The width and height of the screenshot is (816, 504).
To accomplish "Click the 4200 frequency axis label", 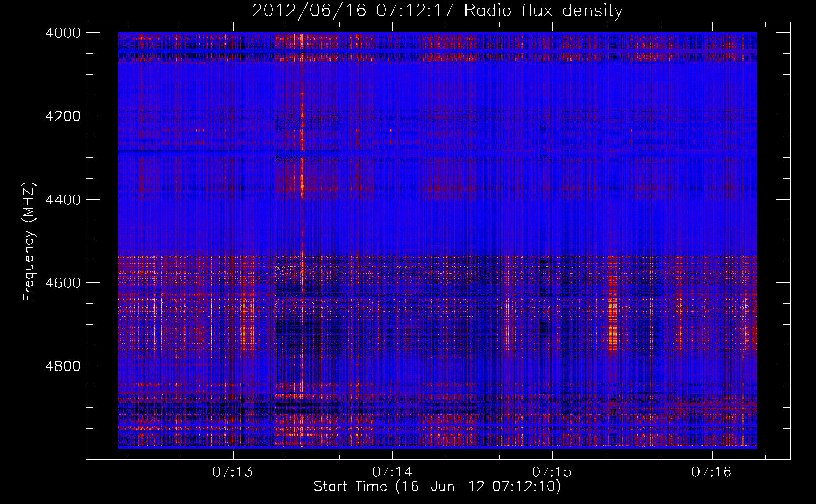I will [x=63, y=116].
